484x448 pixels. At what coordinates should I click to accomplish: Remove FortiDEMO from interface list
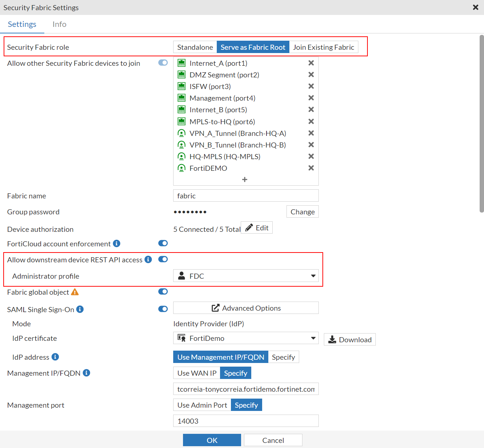point(311,168)
